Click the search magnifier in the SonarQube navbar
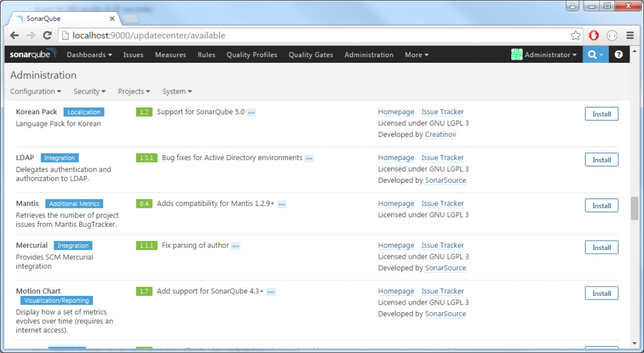644x353 pixels. point(592,55)
